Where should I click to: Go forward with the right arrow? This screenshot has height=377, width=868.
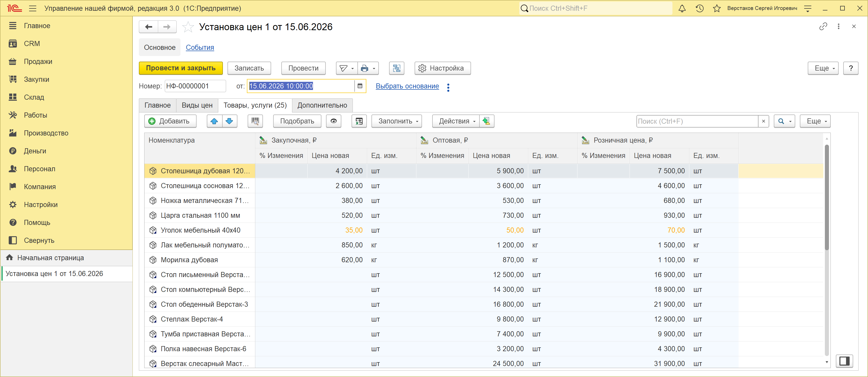pos(167,27)
